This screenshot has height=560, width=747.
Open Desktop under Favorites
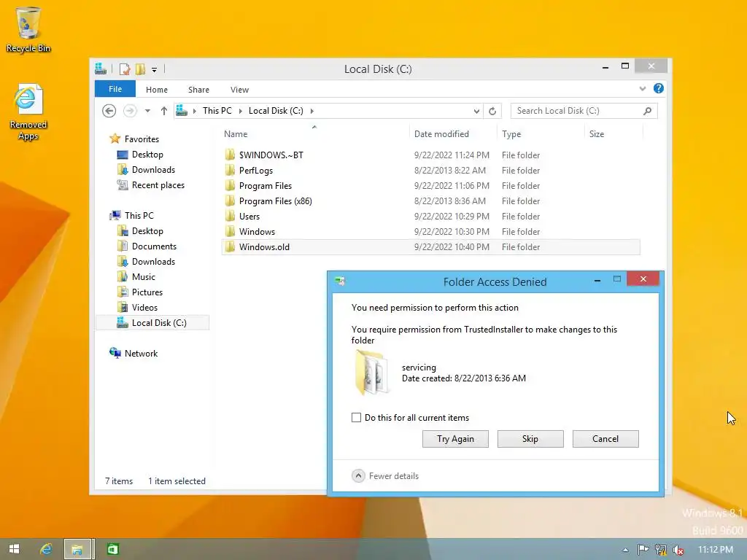[147, 155]
